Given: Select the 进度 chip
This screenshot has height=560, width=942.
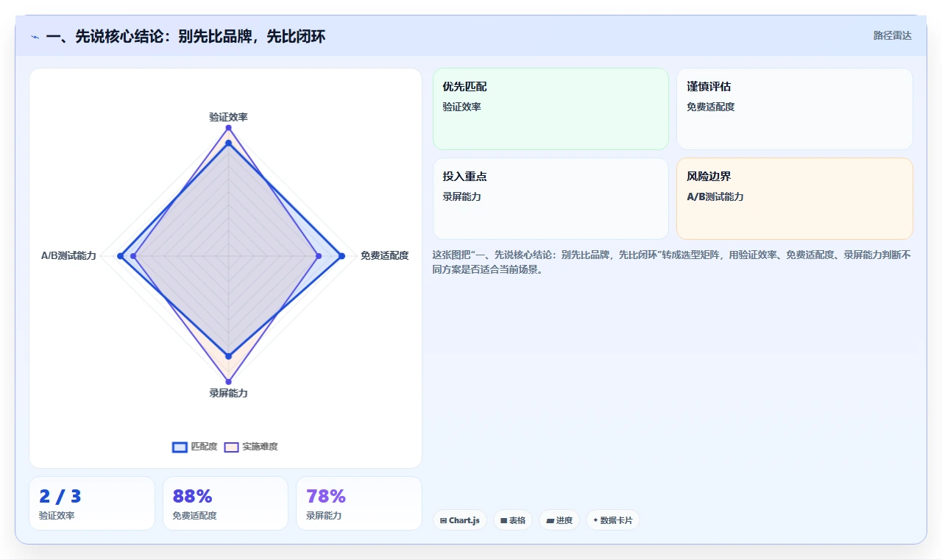Looking at the screenshot, I should (559, 520).
